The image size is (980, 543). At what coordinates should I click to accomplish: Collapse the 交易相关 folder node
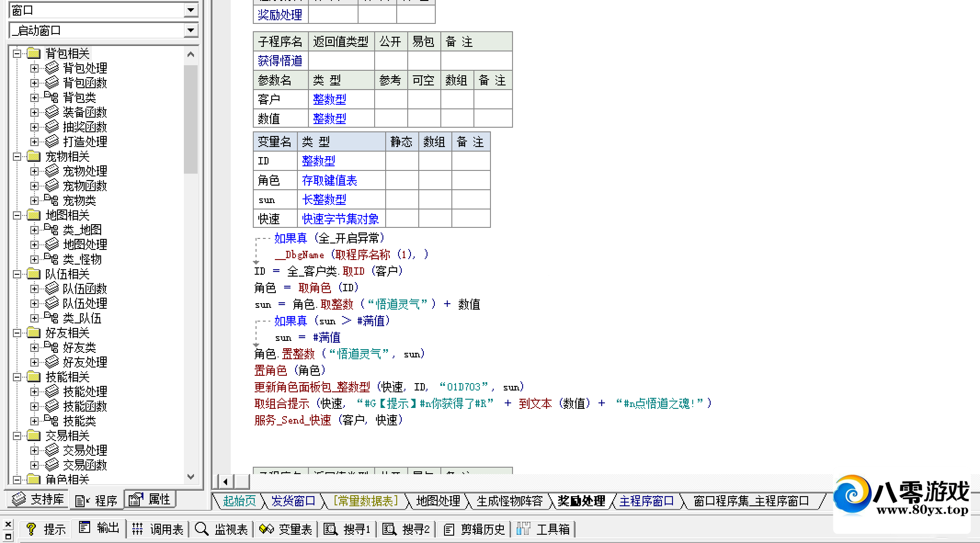[17, 436]
